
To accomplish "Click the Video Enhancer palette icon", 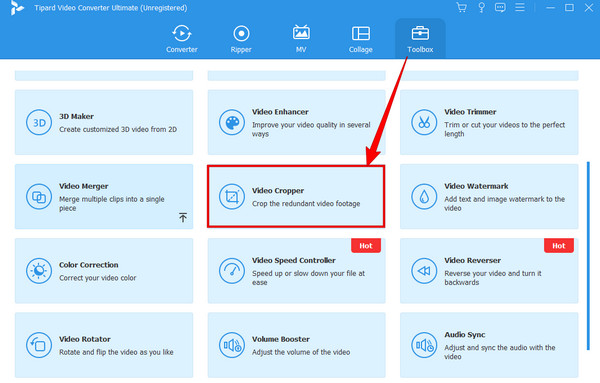I will coord(232,122).
